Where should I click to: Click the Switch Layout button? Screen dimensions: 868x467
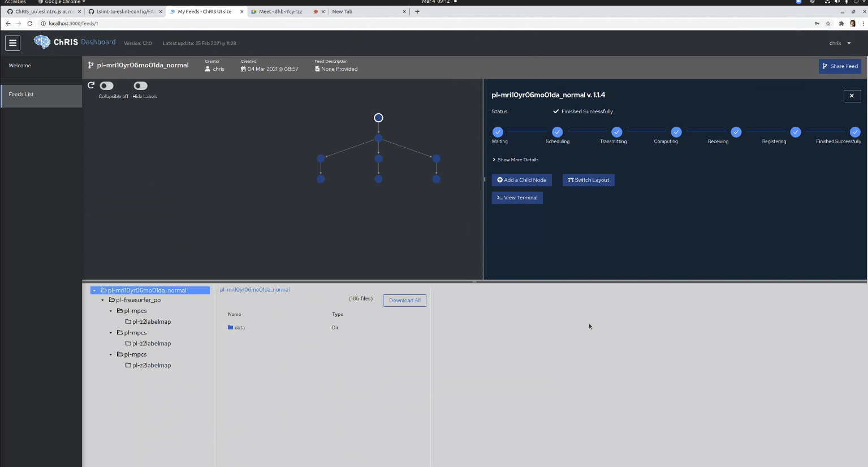click(x=588, y=180)
